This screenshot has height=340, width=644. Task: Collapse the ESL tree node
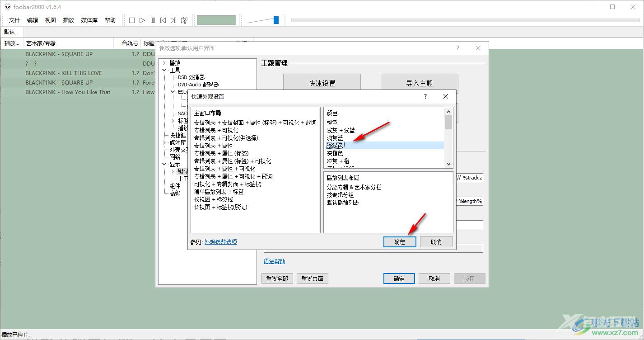point(173,92)
